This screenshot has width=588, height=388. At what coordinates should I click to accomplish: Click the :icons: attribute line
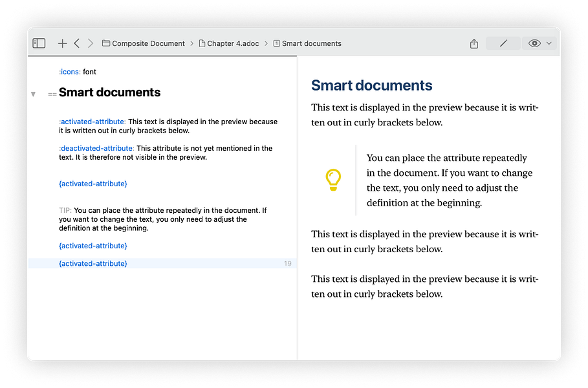(x=78, y=72)
